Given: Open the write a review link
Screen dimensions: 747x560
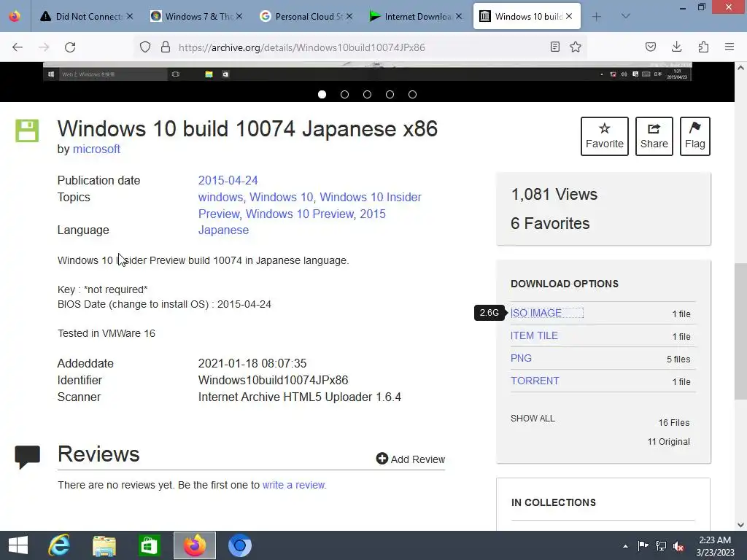Looking at the screenshot, I should pos(294,485).
